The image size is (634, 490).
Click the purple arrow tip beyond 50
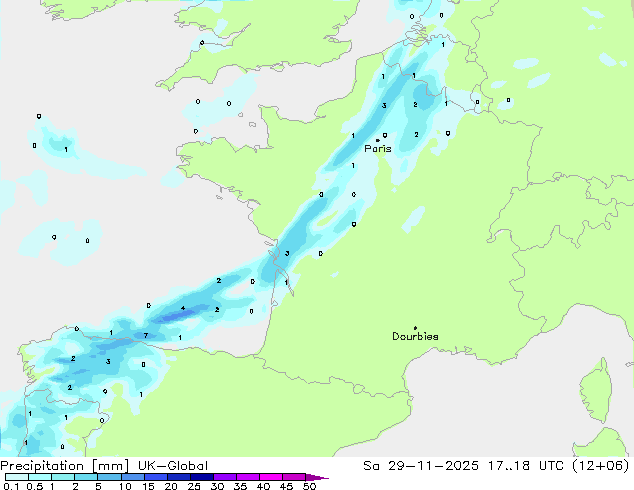(317, 477)
